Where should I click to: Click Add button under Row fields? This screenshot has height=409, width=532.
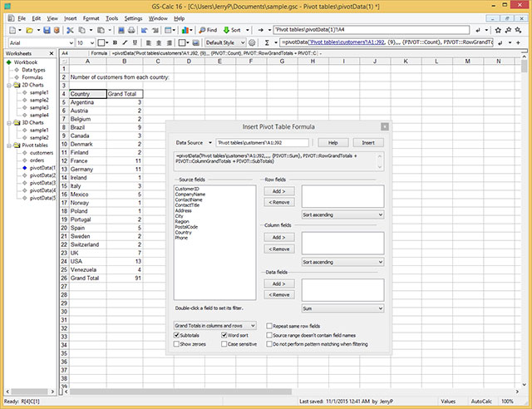point(278,191)
